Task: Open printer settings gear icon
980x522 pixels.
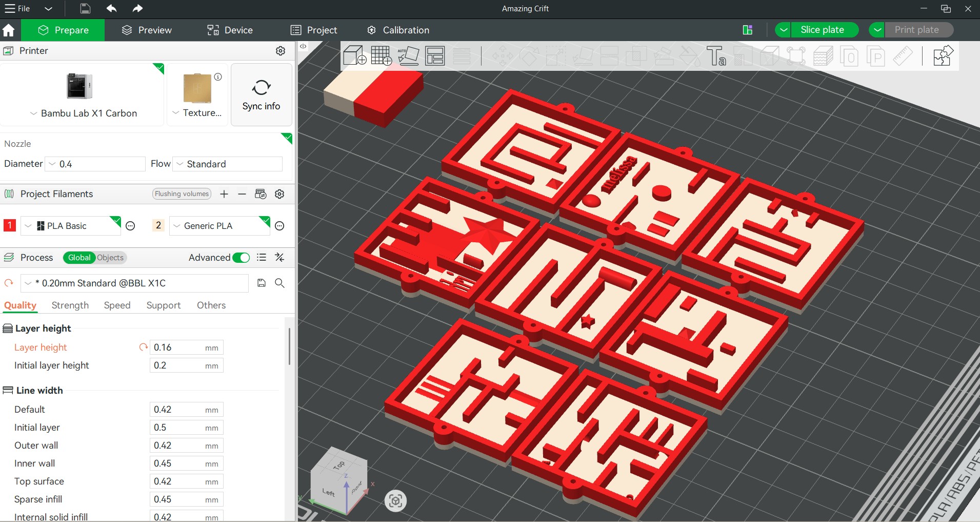Action: pyautogui.click(x=281, y=51)
